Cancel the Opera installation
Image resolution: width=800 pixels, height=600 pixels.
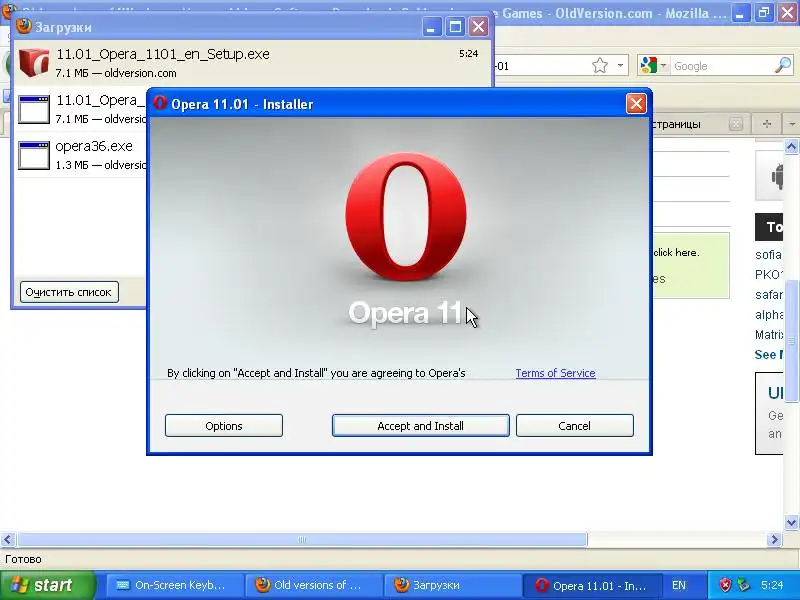tap(574, 426)
